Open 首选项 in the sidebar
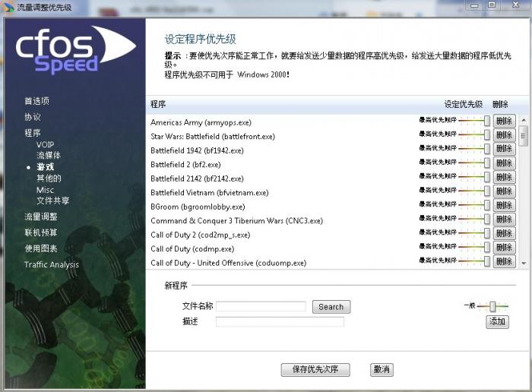Image resolution: width=532 pixels, height=392 pixels. 36,101
